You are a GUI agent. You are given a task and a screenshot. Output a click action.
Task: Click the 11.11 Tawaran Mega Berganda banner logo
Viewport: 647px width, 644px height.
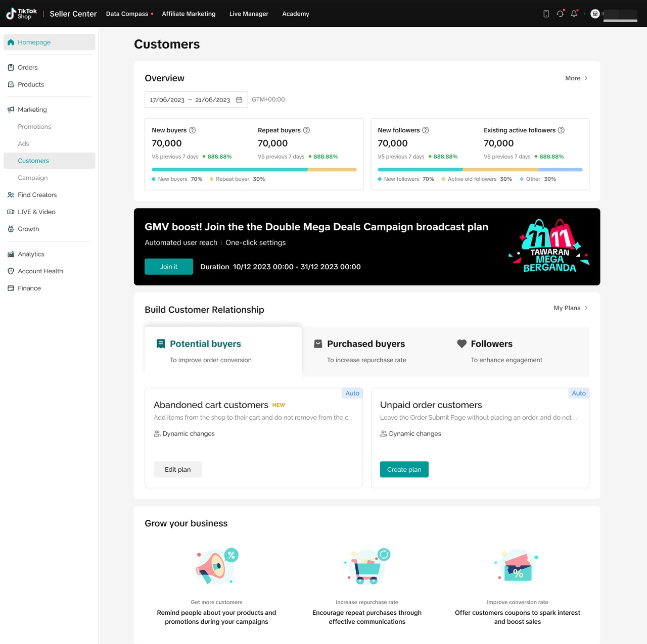[549, 246]
